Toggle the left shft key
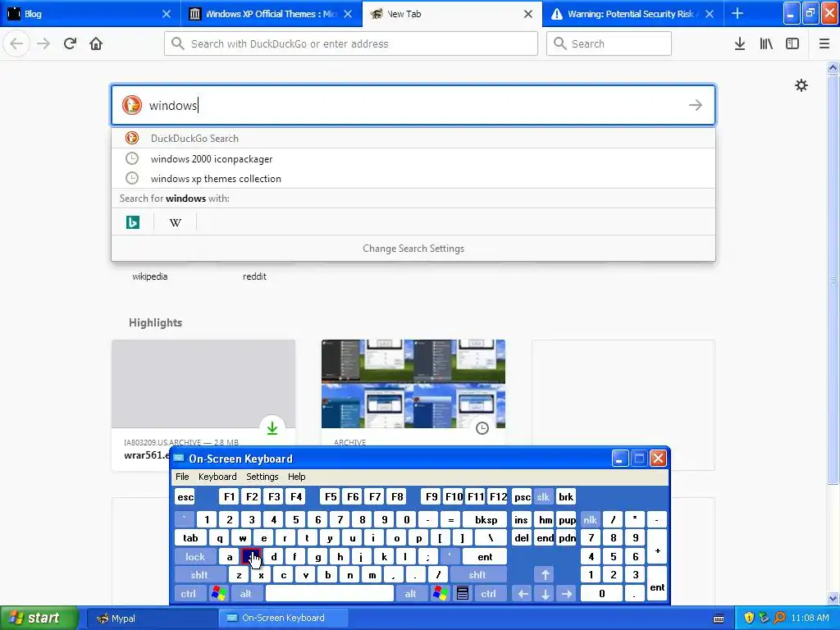 coord(199,575)
